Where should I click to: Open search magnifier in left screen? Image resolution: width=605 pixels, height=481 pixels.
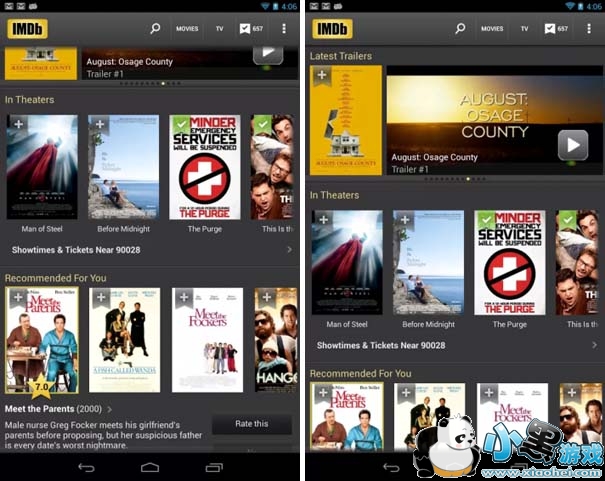coord(155,29)
